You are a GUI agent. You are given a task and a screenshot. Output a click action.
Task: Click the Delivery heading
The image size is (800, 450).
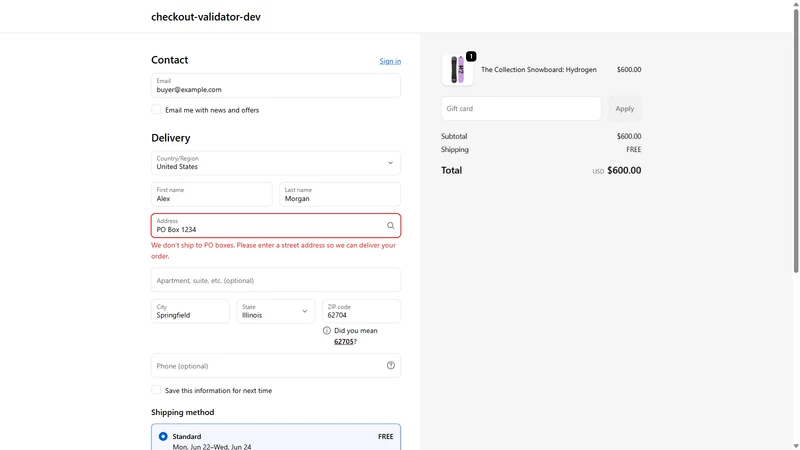click(170, 138)
